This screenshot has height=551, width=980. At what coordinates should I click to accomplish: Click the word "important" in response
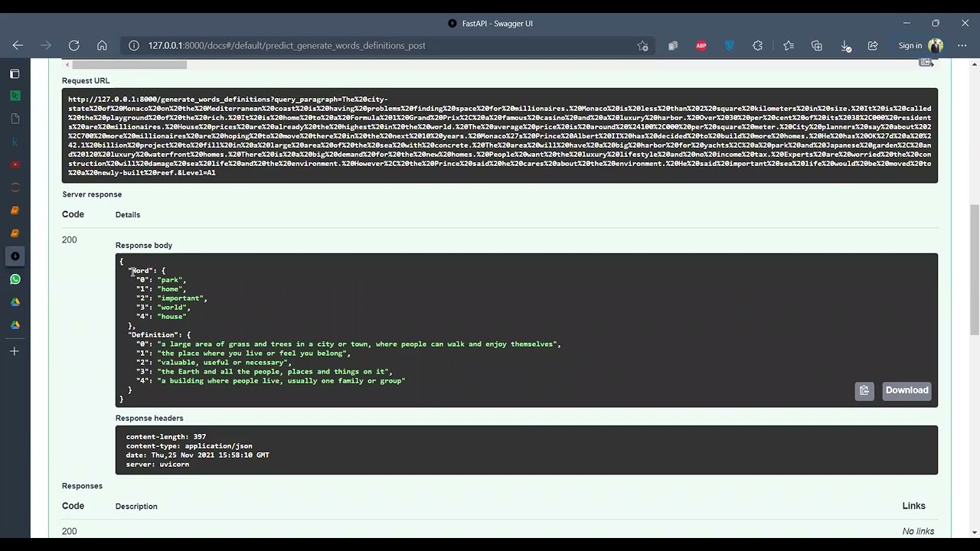[180, 298]
